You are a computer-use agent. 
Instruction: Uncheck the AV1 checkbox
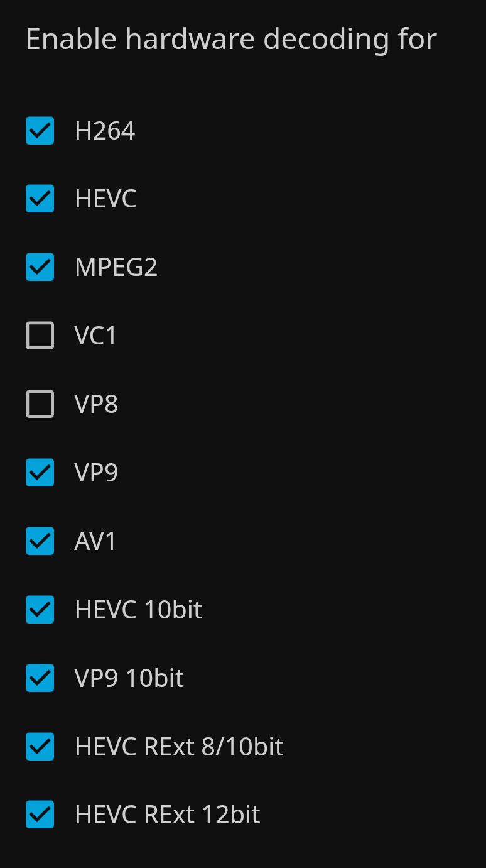point(40,541)
